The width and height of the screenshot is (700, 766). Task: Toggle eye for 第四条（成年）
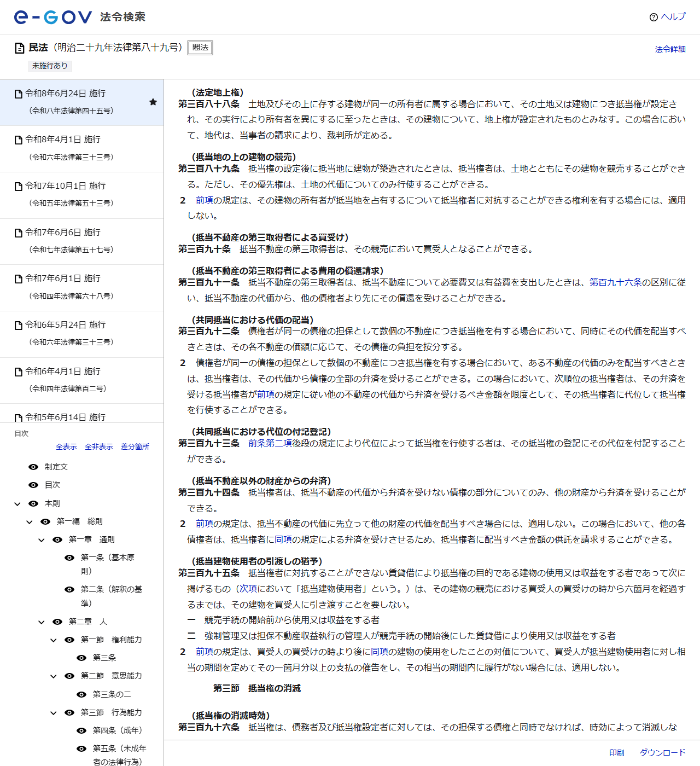coord(81,730)
